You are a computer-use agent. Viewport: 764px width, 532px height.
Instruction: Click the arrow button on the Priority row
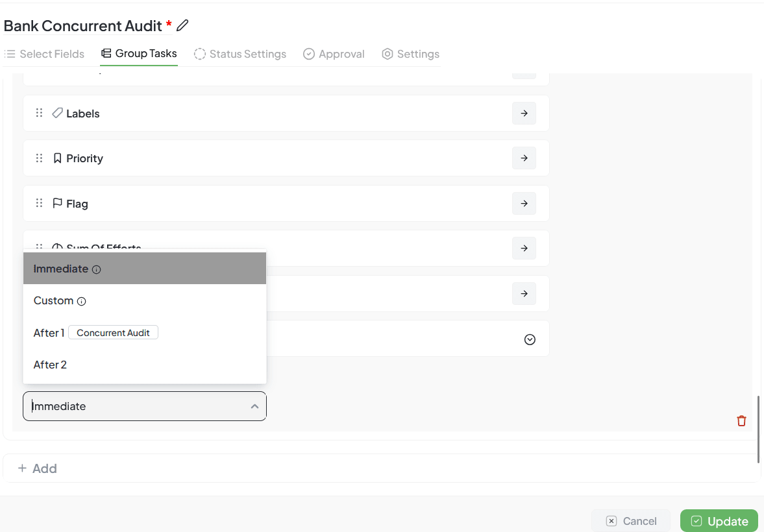pyautogui.click(x=524, y=158)
